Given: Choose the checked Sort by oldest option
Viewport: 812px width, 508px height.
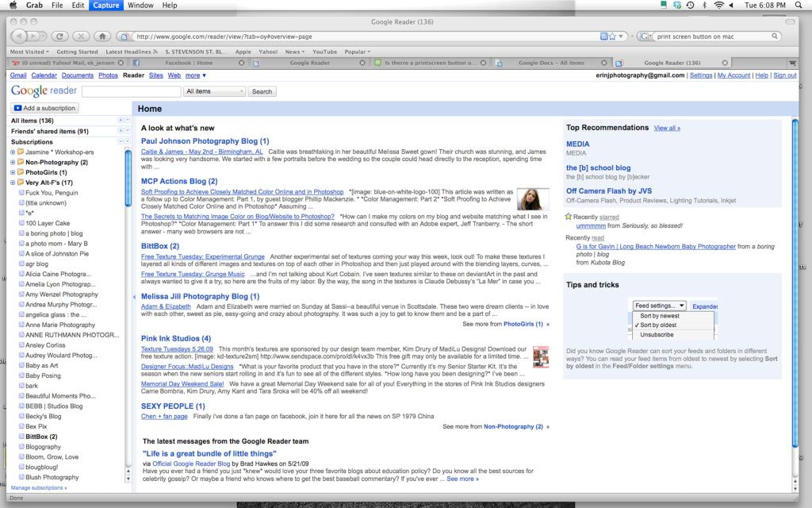Looking at the screenshot, I should pos(658,325).
